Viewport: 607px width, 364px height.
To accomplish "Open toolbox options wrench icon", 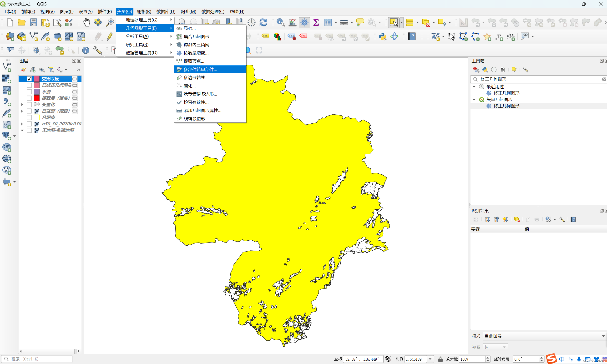I will [525, 70].
